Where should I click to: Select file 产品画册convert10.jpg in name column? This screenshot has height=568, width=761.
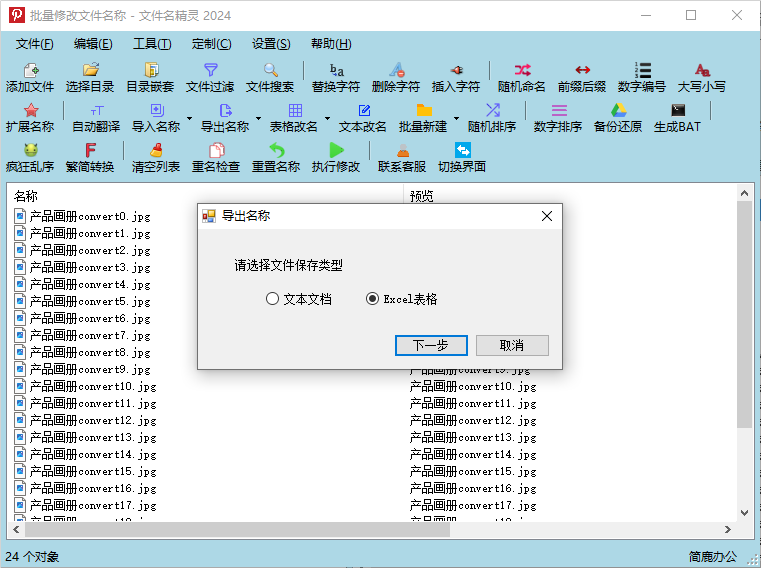click(x=85, y=386)
